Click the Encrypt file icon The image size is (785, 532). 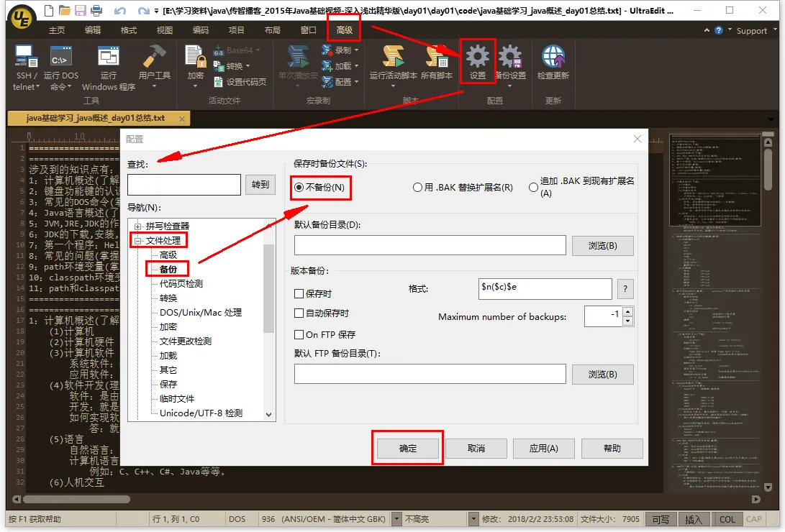[195, 58]
